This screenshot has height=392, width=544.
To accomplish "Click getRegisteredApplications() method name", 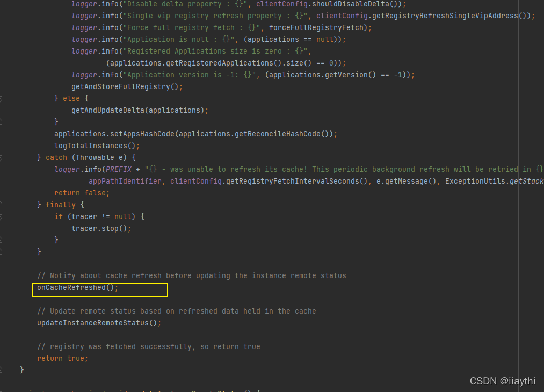I will (224, 63).
